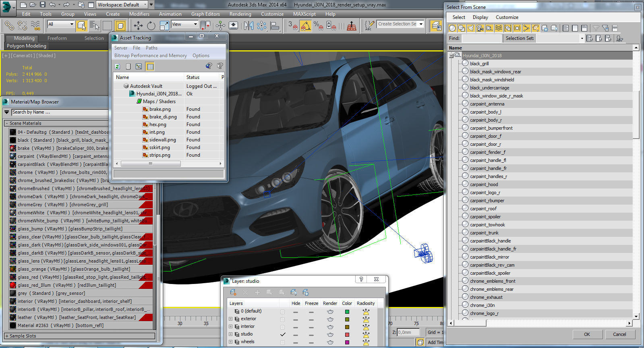Activate the Select and Scale tool

(164, 26)
